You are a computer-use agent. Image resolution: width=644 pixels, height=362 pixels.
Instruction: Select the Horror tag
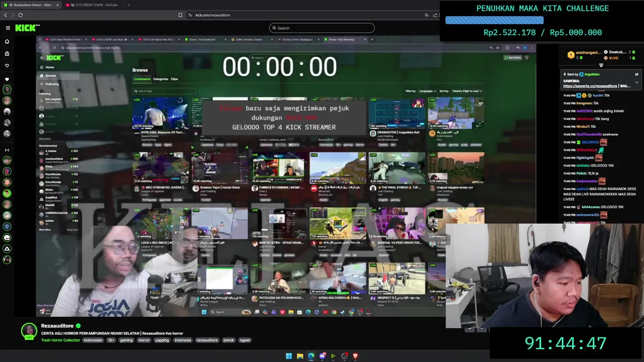(144, 340)
